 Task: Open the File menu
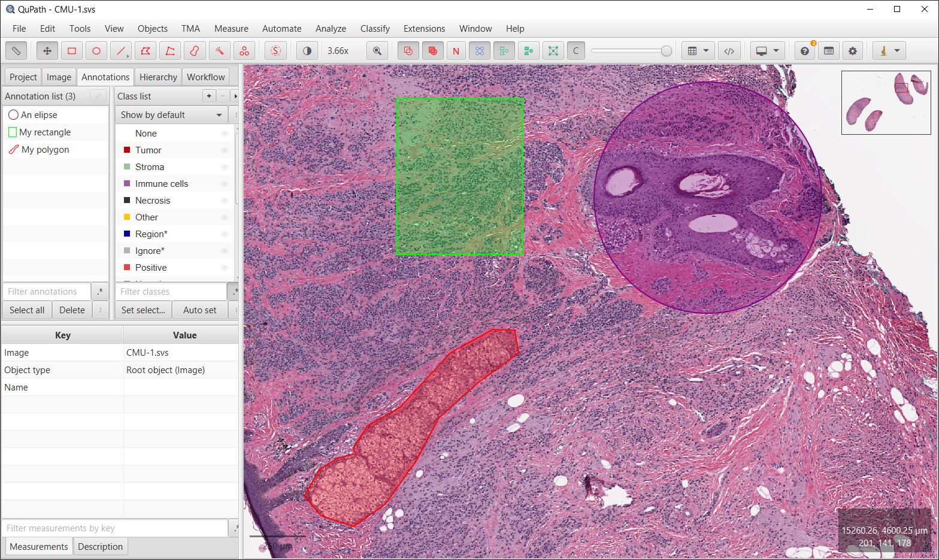[x=19, y=29]
